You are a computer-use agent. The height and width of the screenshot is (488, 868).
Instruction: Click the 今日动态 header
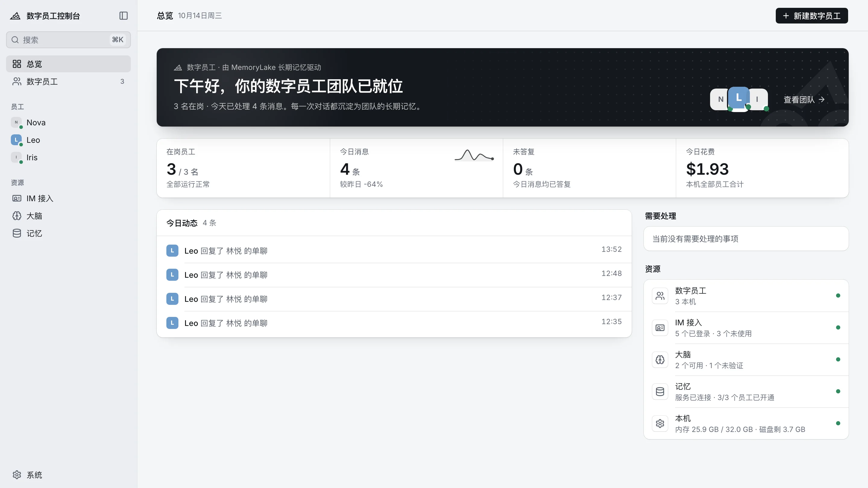click(182, 223)
